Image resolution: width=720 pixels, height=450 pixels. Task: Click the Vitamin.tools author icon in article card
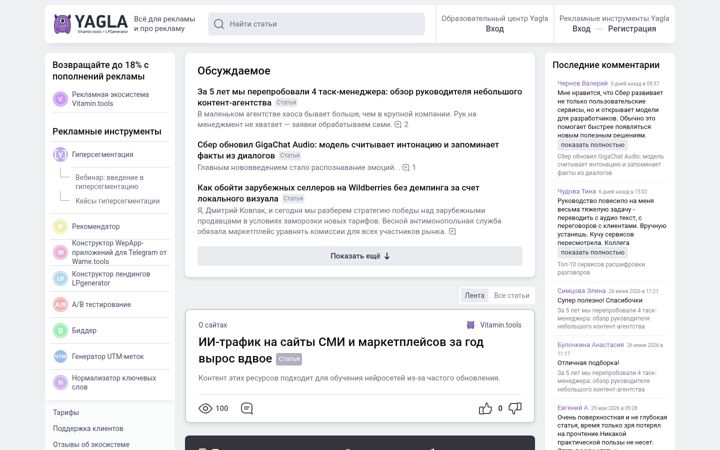[470, 325]
